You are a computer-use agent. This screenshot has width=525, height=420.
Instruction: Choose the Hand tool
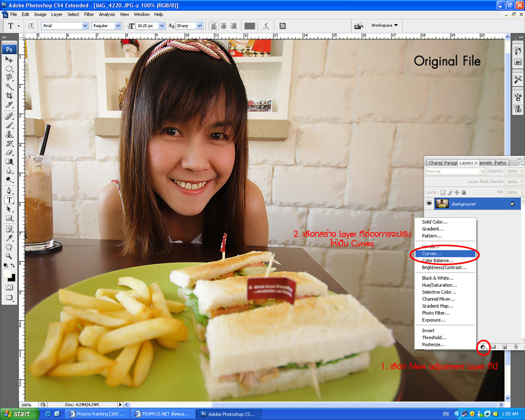click(x=9, y=247)
